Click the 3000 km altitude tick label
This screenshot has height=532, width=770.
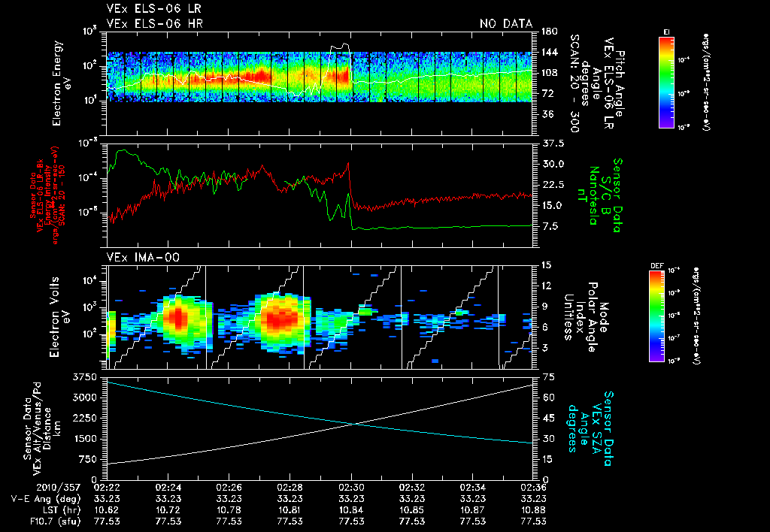tap(84, 397)
